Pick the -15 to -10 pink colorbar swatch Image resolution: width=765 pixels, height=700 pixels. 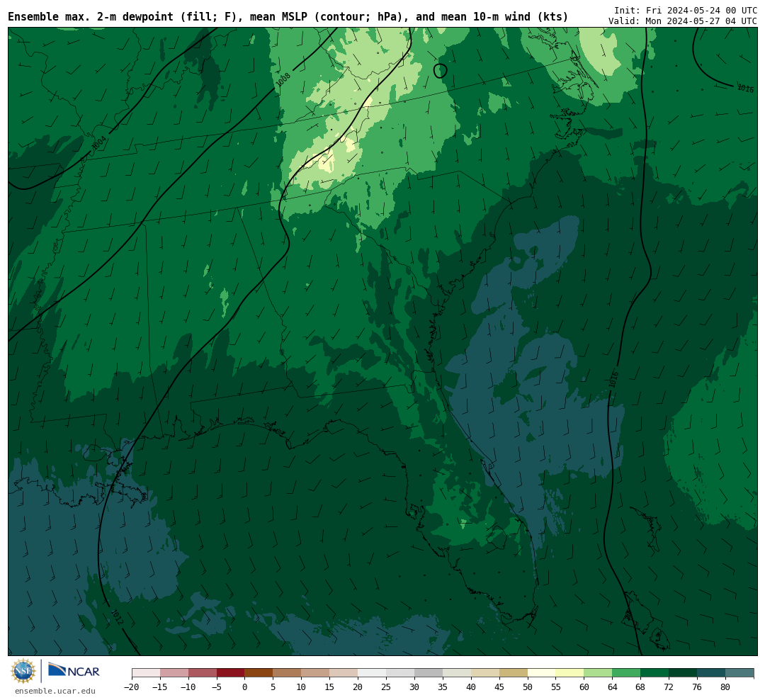pyautogui.click(x=174, y=673)
